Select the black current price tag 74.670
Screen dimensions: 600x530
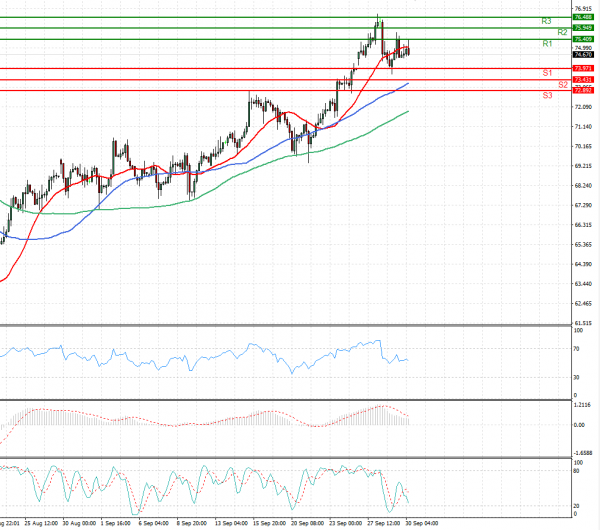(x=583, y=55)
